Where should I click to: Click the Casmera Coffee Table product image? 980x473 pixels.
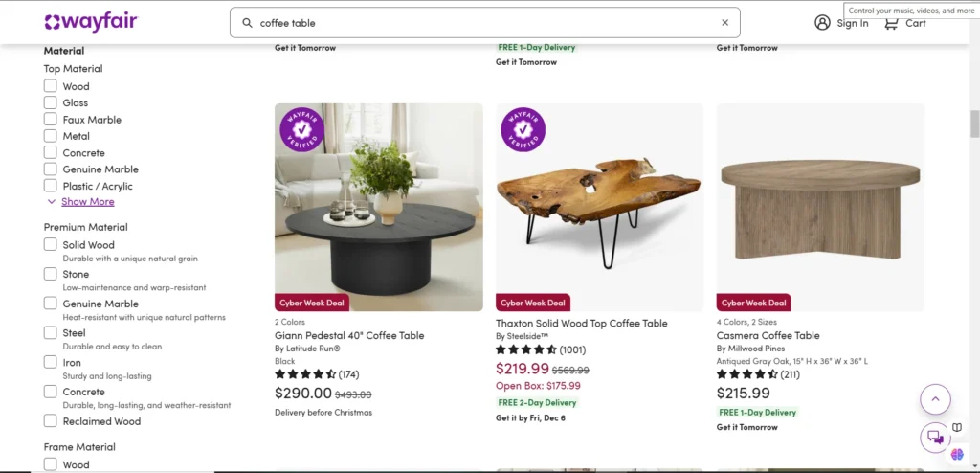820,207
